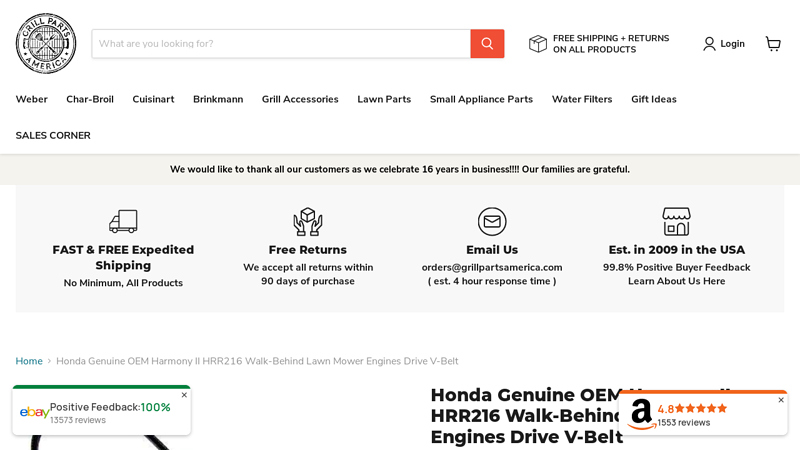800x450 pixels.
Task: Click 'FAST & FREE Expedited Shipping' heading
Action: (123, 258)
